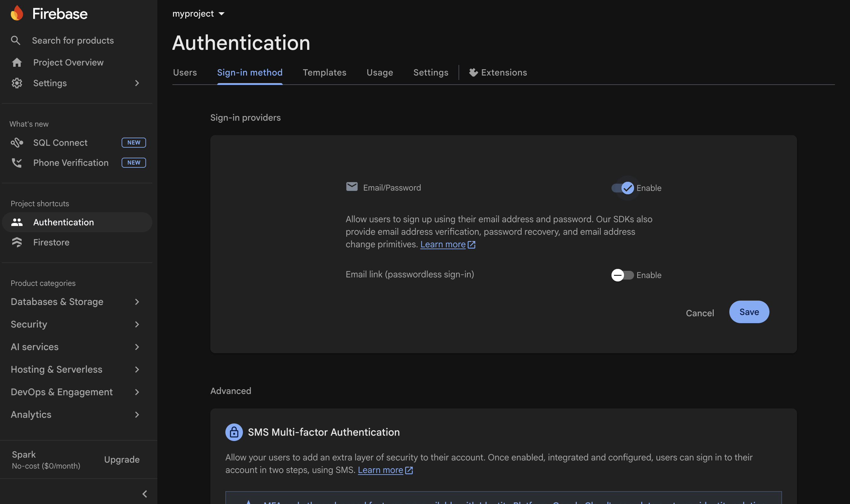Click the Email/Password provider label
This screenshot has height=504, width=850.
click(392, 188)
